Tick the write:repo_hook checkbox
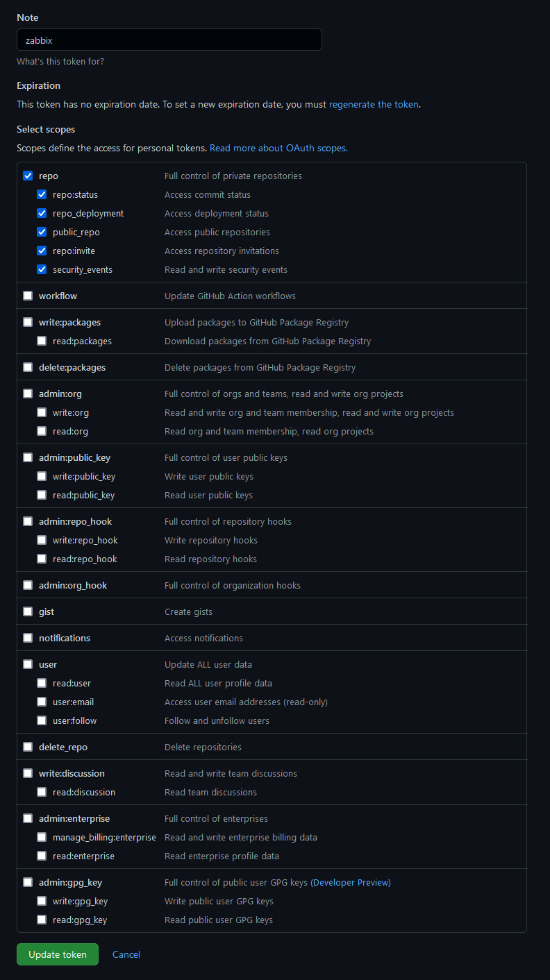This screenshot has width=550, height=980. [42, 541]
